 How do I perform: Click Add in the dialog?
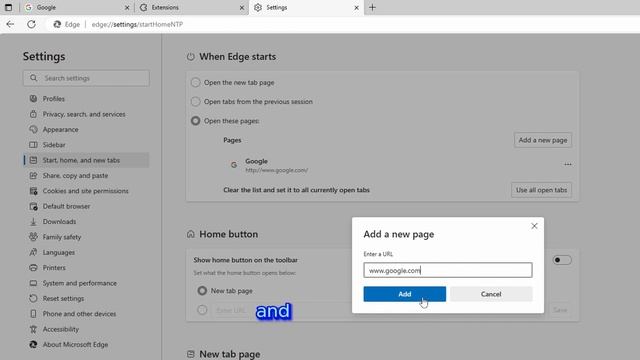pos(404,294)
